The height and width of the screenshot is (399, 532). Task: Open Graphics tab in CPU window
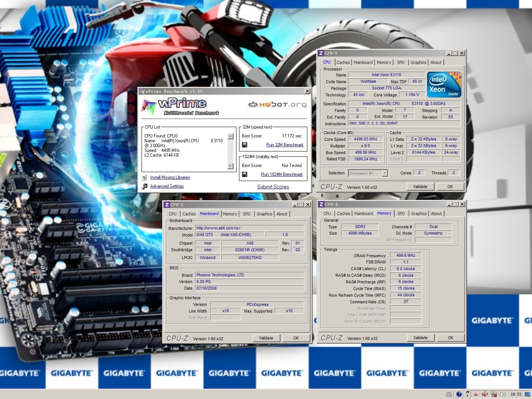(419, 62)
